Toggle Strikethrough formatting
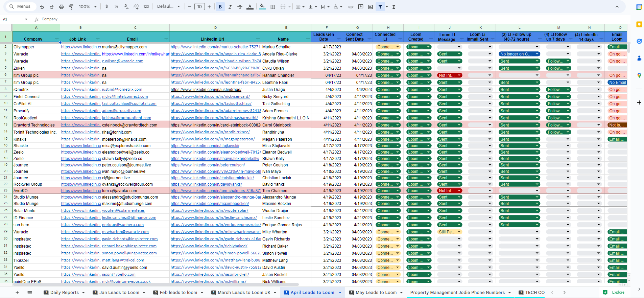Viewport: 644px width, 298px height. pos(240,7)
